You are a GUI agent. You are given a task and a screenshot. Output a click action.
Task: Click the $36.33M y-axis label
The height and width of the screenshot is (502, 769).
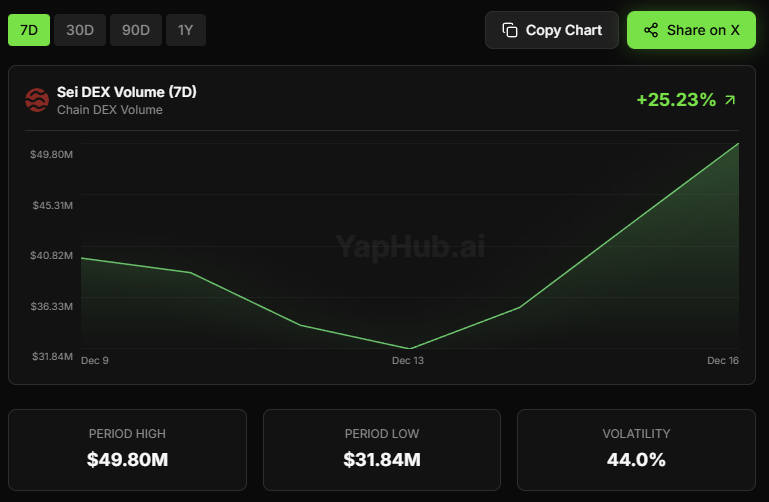coord(51,306)
